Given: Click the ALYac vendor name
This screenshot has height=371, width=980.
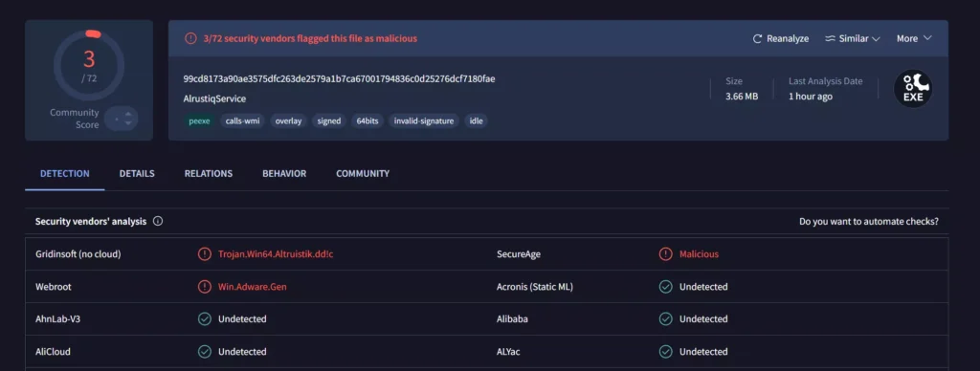Looking at the screenshot, I should (509, 352).
